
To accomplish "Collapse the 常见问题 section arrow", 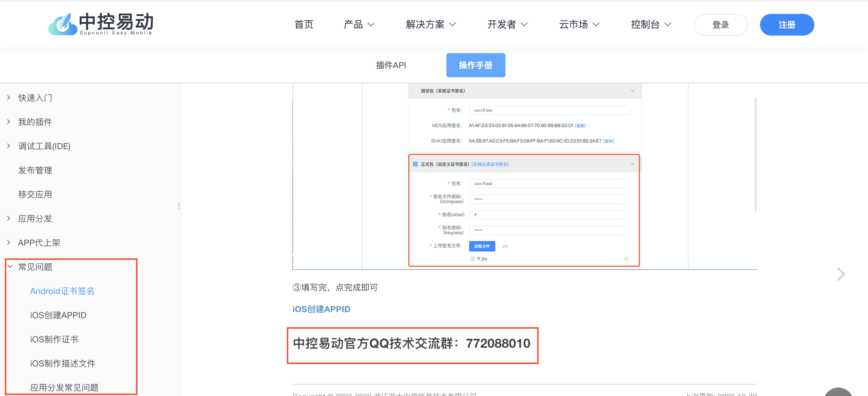I will point(10,267).
